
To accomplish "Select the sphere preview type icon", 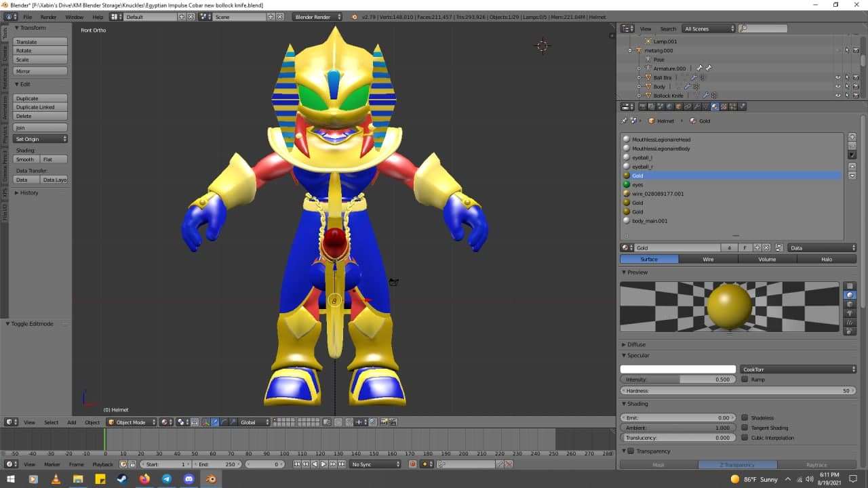I will [x=850, y=295].
